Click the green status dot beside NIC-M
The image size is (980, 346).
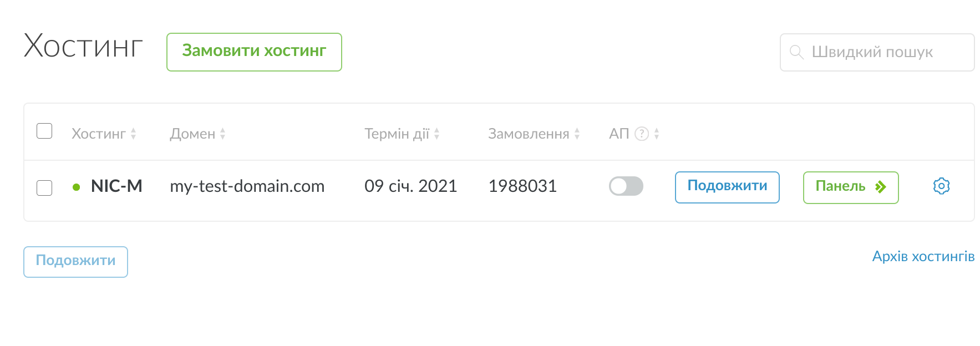click(x=77, y=187)
